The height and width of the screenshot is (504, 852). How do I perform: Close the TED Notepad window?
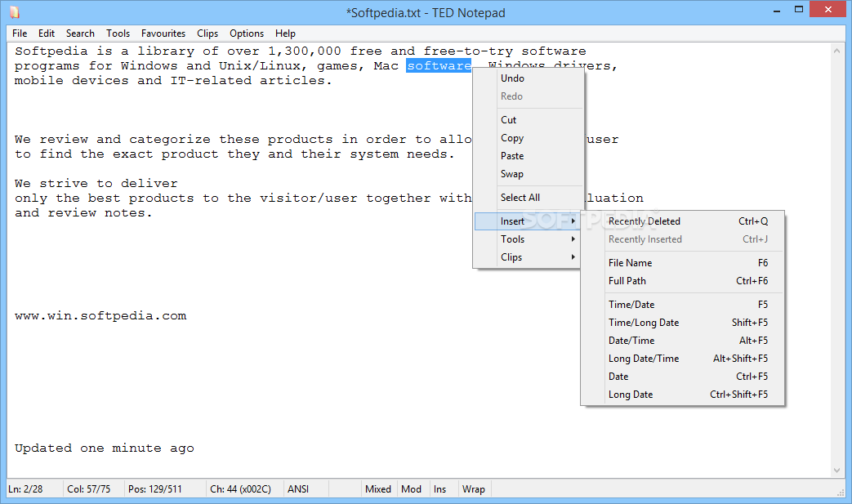pos(828,9)
